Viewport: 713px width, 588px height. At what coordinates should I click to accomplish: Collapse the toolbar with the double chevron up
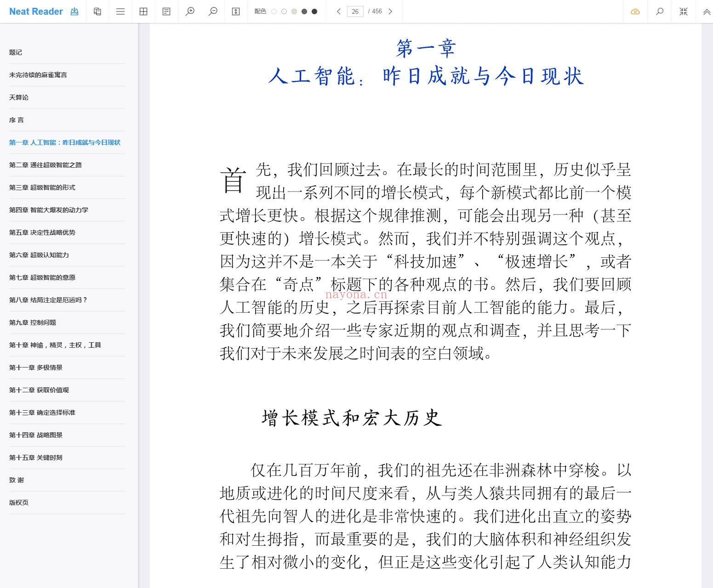(707, 12)
